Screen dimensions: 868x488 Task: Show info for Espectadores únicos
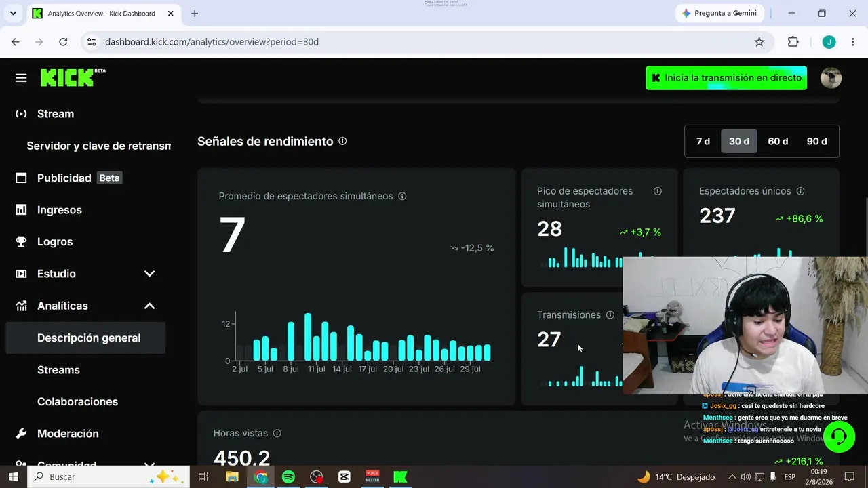click(x=800, y=191)
